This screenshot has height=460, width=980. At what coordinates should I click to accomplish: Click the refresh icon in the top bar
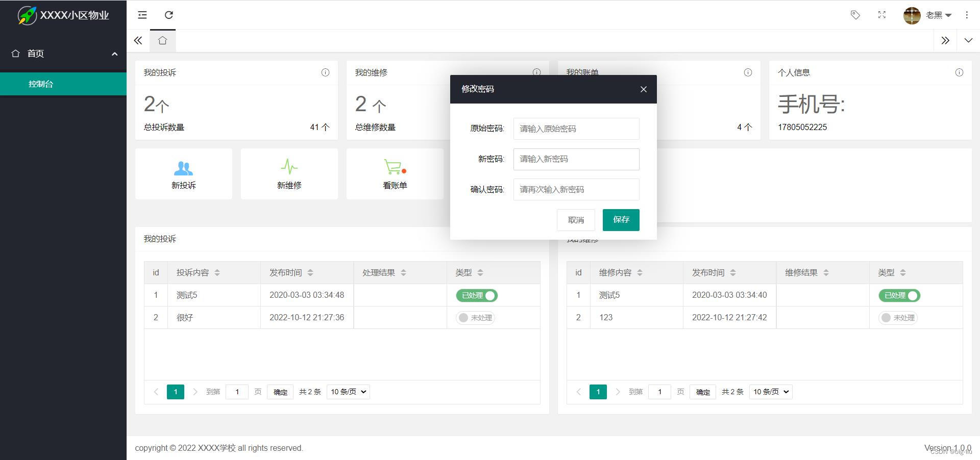point(169,15)
